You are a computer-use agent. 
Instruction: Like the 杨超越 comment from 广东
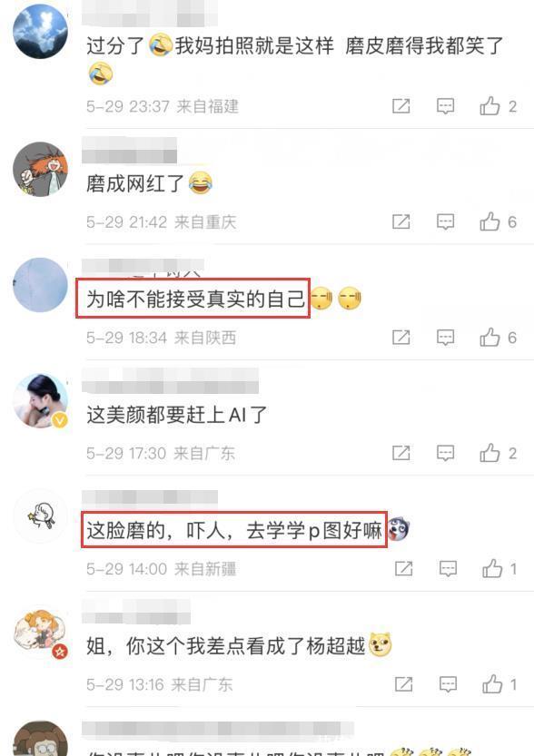click(x=492, y=684)
